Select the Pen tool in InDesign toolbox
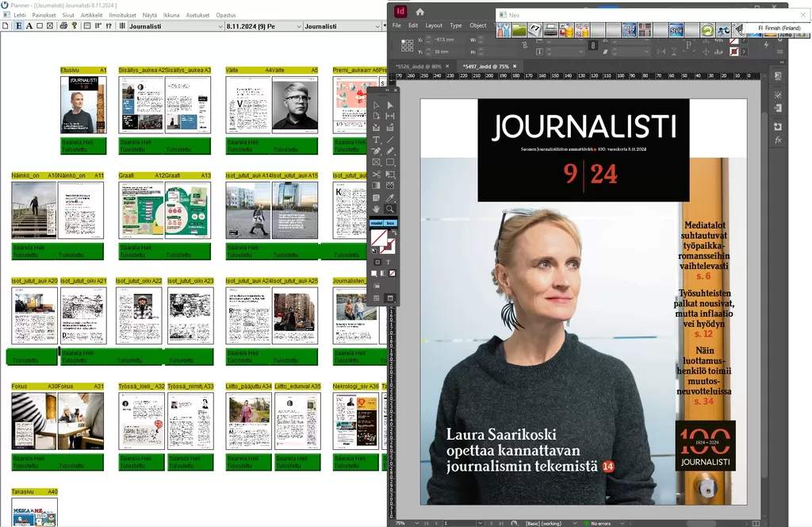Screen dimensions: 812x527 tap(377, 151)
